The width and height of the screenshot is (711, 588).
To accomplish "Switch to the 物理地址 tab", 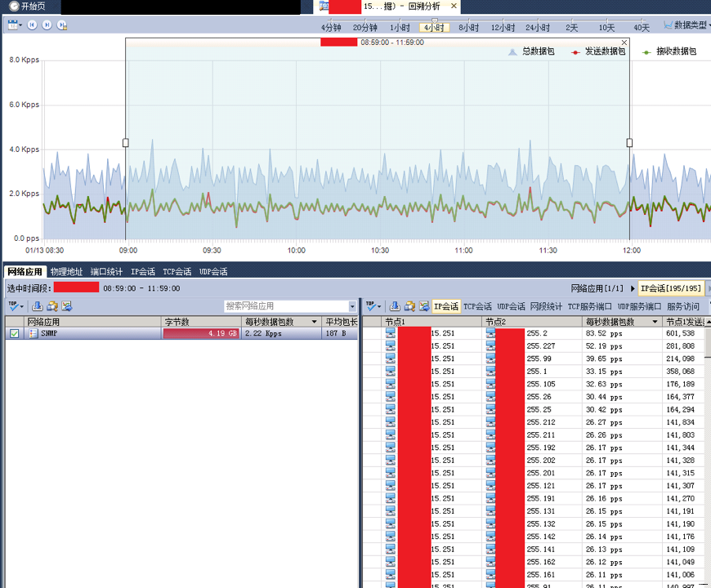I will pos(66,271).
